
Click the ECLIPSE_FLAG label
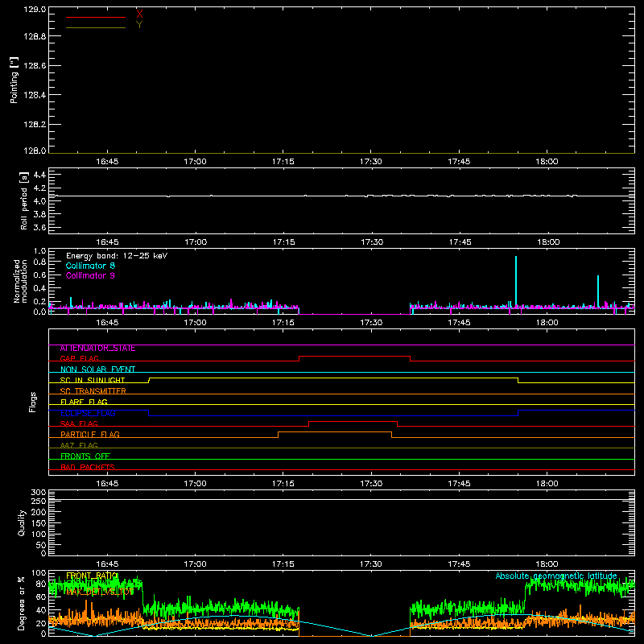pyautogui.click(x=88, y=413)
